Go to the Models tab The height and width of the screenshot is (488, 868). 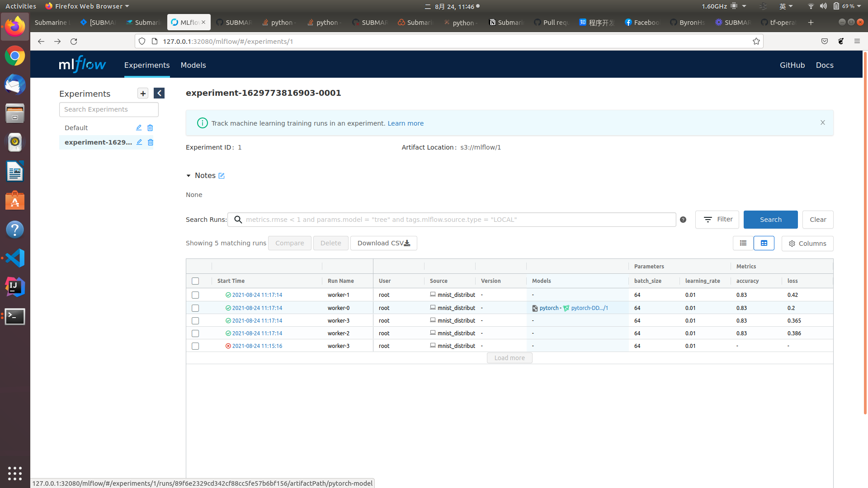pos(193,65)
